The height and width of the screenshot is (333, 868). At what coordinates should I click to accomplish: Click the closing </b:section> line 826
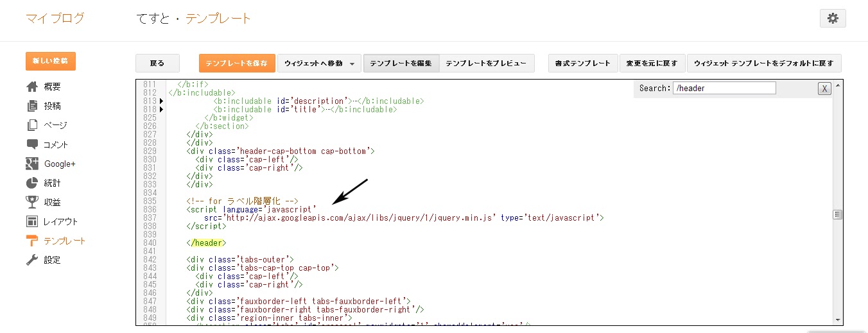coord(222,126)
